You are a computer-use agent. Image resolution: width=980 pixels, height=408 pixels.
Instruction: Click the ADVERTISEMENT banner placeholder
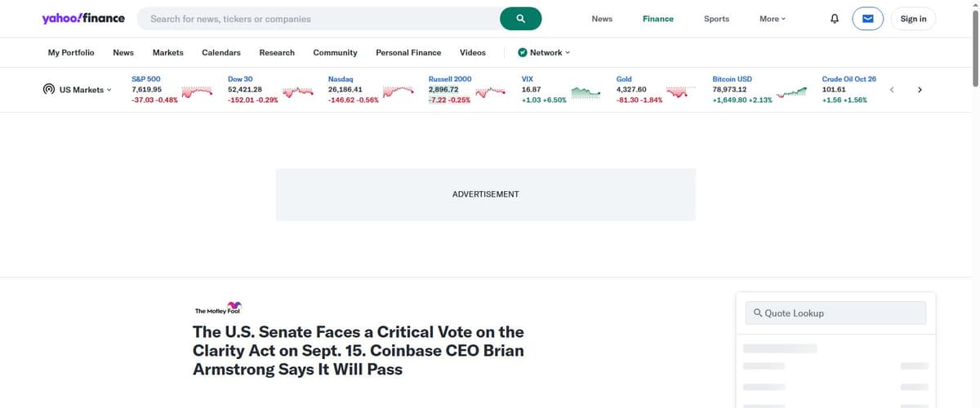pyautogui.click(x=486, y=194)
